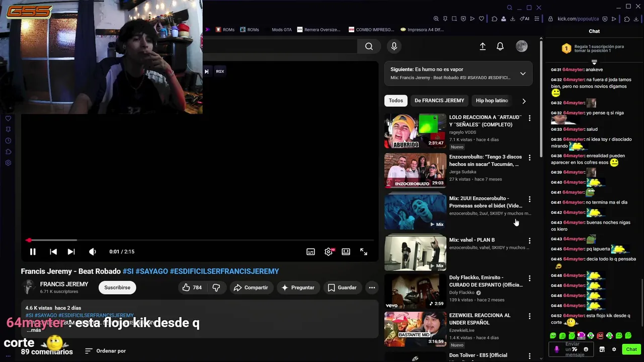
Task: Click browser snapshot selection icon
Action: click(454, 19)
